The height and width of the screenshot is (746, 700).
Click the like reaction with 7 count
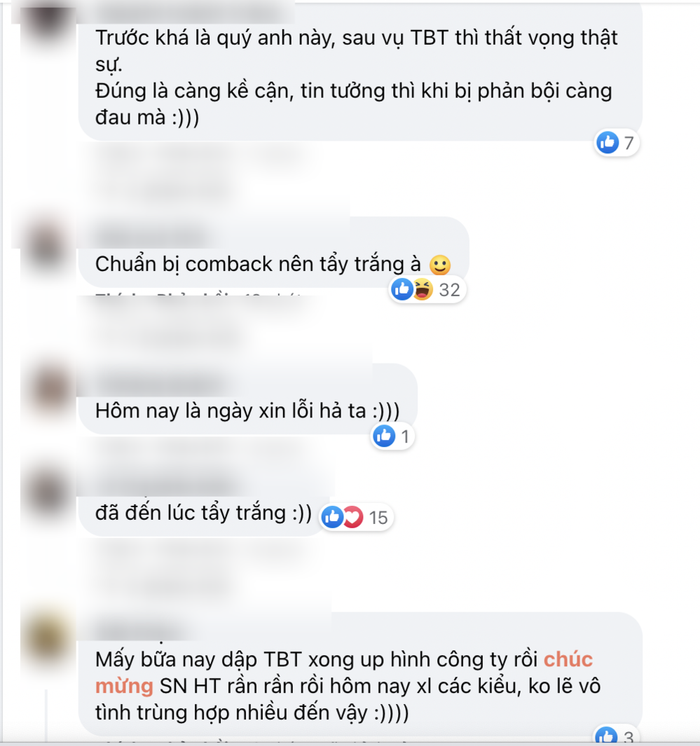tap(608, 142)
